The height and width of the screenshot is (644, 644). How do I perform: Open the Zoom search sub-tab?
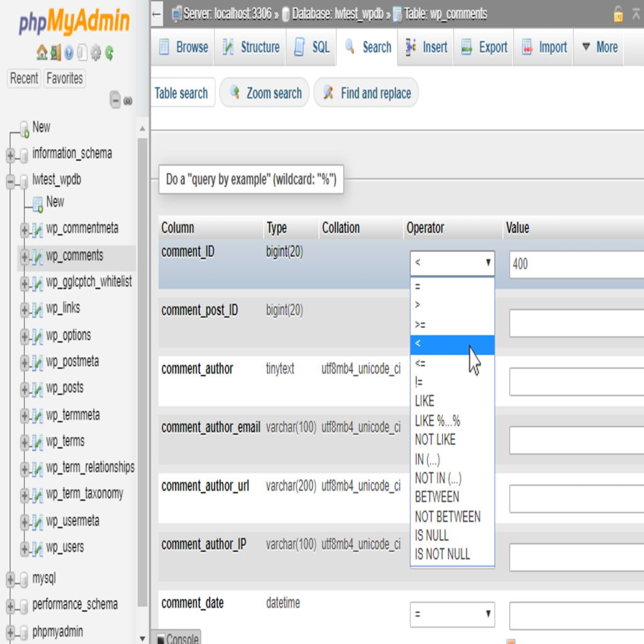tap(265, 93)
